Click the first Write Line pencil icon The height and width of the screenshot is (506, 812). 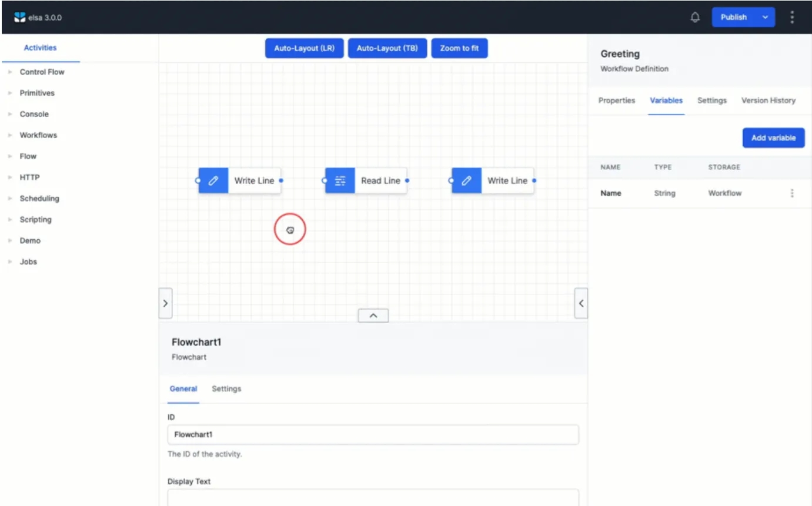(x=213, y=180)
